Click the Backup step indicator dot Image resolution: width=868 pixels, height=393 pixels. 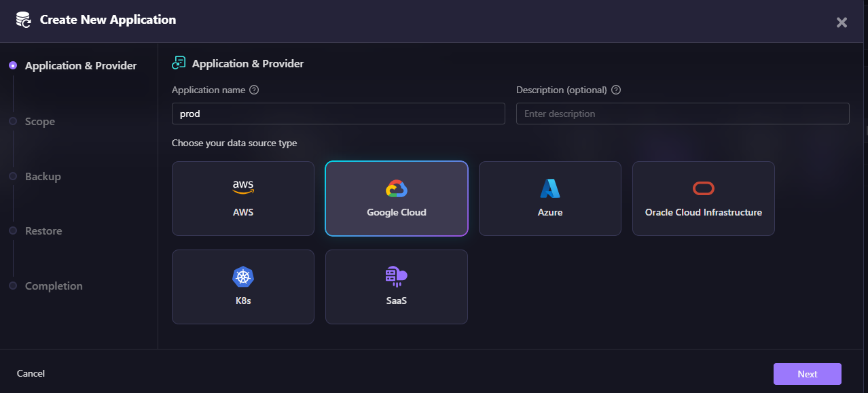(x=13, y=176)
